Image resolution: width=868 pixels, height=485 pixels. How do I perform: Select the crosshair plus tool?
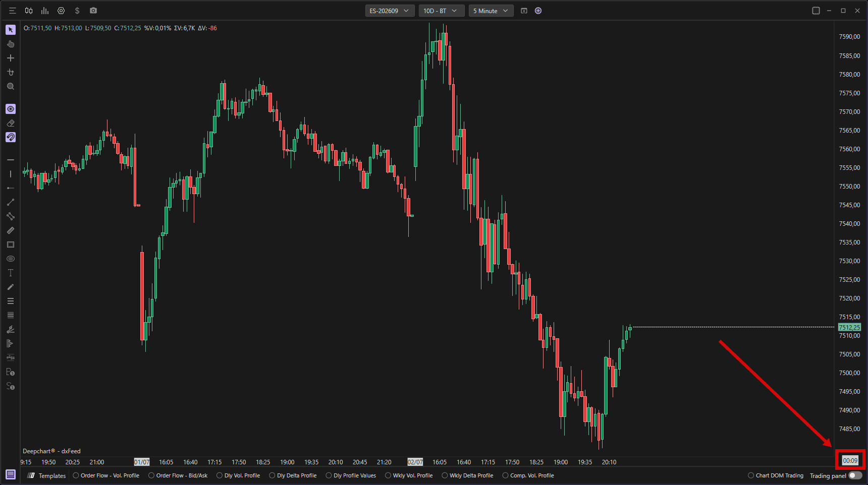[x=11, y=58]
